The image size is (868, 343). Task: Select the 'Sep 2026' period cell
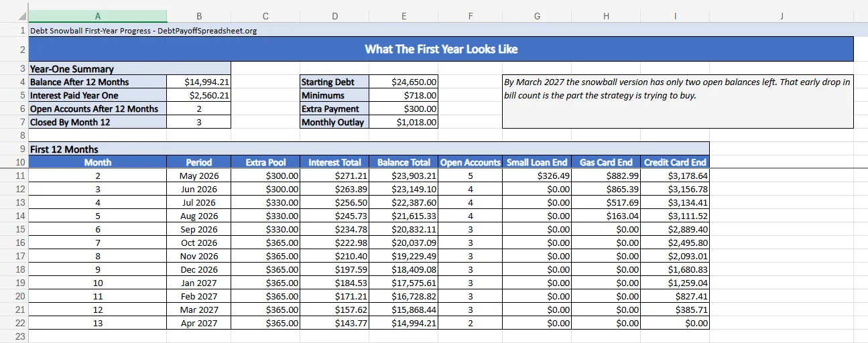198,229
